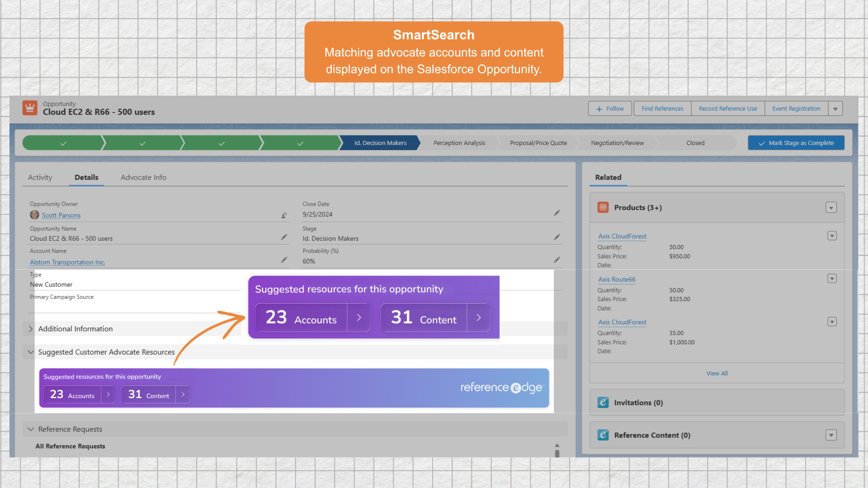868x488 pixels.
Task: Select the Details tab
Action: [x=86, y=178]
